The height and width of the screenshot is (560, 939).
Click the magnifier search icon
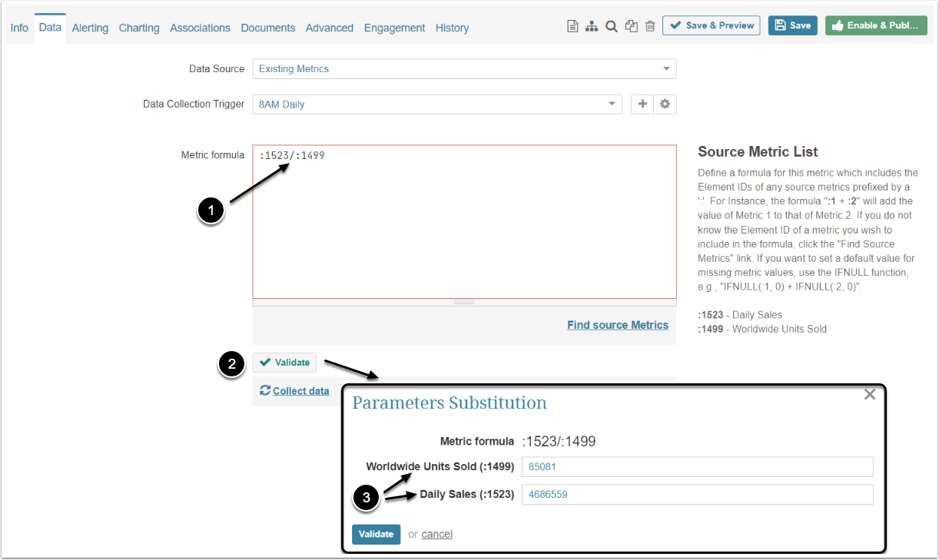pos(611,26)
